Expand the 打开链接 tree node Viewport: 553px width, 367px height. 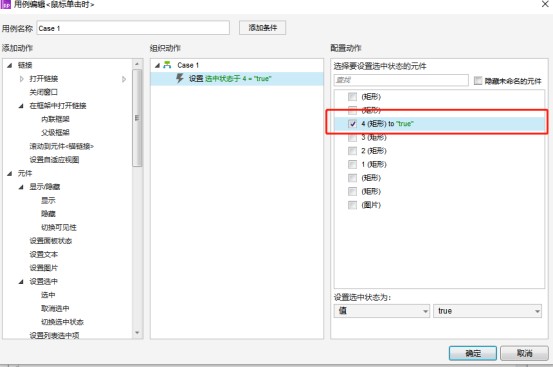point(22,79)
